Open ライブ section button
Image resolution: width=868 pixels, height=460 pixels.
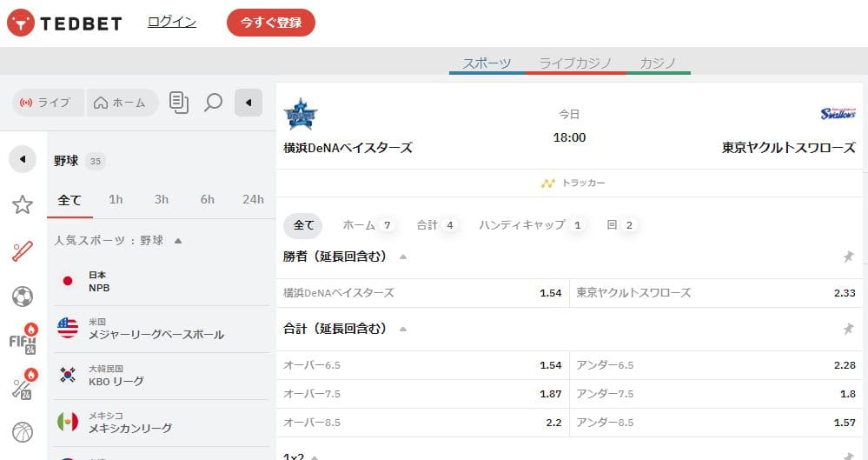point(48,103)
